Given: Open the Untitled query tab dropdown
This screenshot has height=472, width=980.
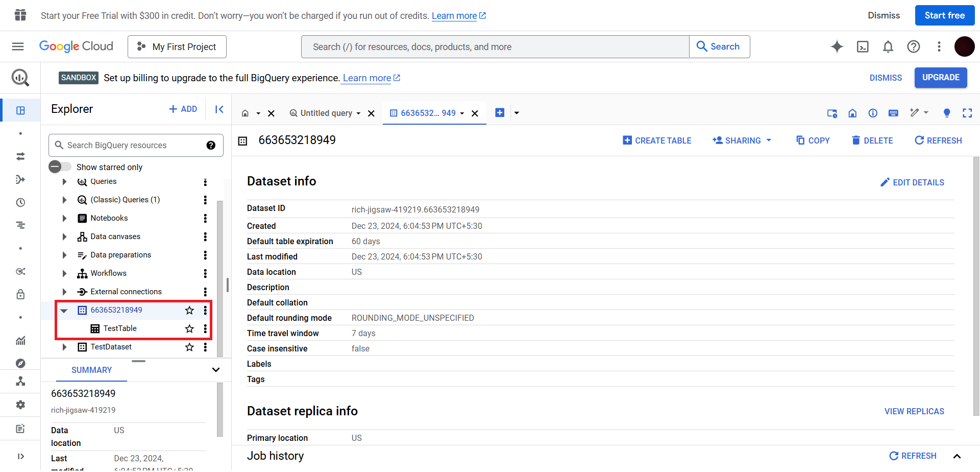Looking at the screenshot, I should click(x=358, y=113).
